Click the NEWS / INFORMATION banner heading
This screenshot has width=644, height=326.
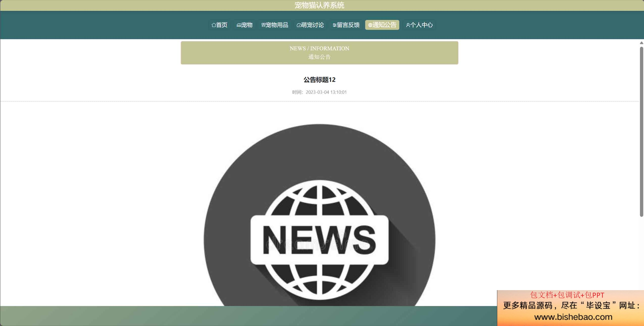[x=319, y=48]
